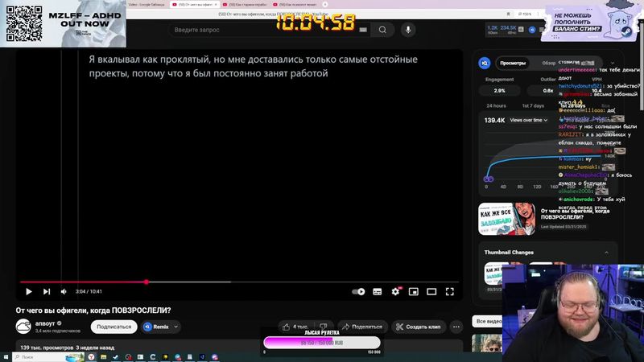Start voice search with microphone
The height and width of the screenshot is (362, 644).
(408, 30)
